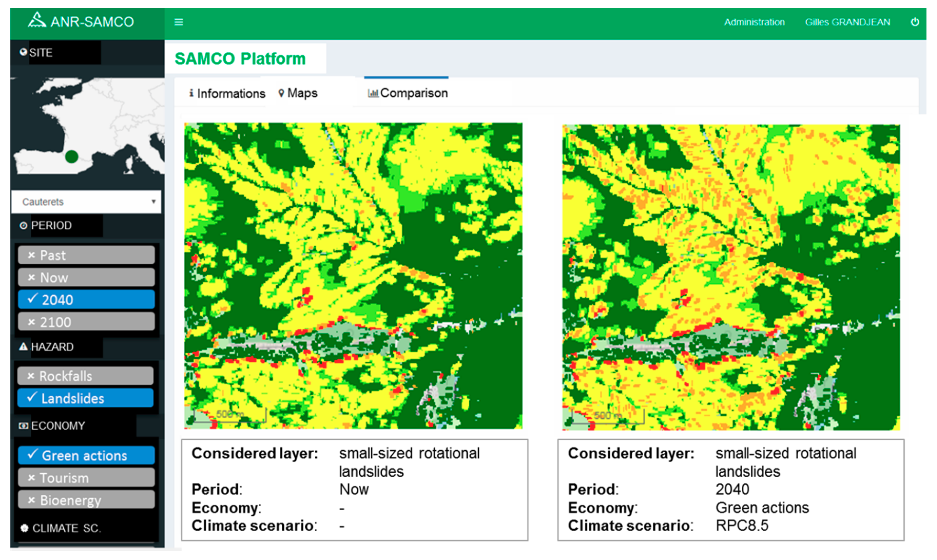Disable the Landslides hazard layer
Image resolution: width=937 pixels, height=560 pixels.
[x=85, y=398]
